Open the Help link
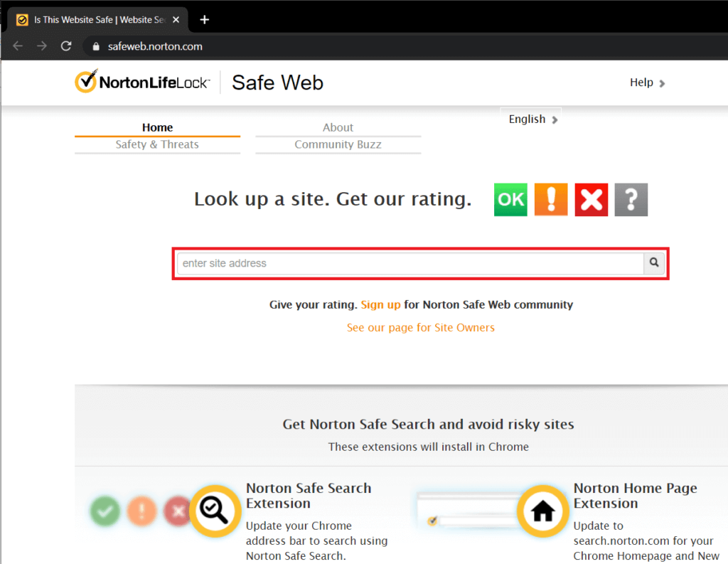This screenshot has height=564, width=728. click(647, 83)
